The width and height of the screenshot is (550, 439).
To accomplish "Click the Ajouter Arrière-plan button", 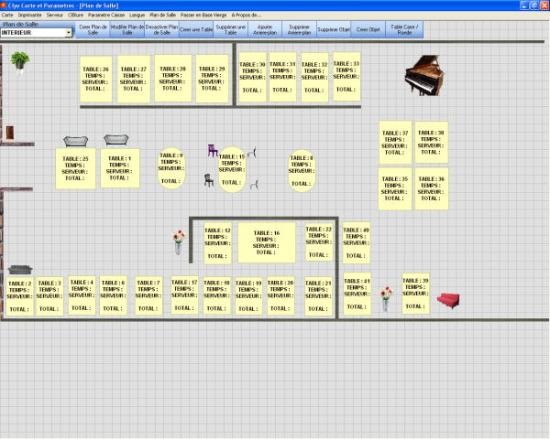I will click(265, 30).
